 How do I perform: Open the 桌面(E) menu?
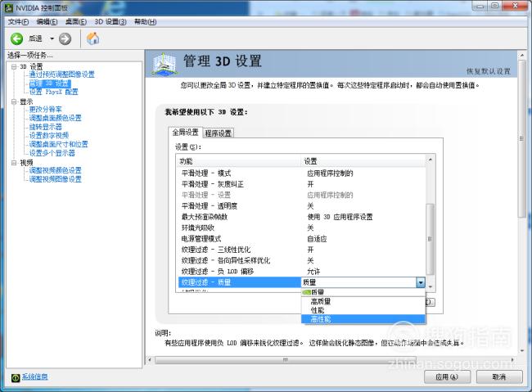click(75, 22)
